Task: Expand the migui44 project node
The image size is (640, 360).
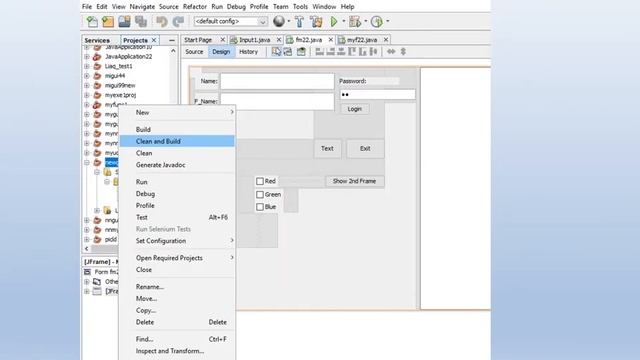Action: pyautogui.click(x=87, y=76)
